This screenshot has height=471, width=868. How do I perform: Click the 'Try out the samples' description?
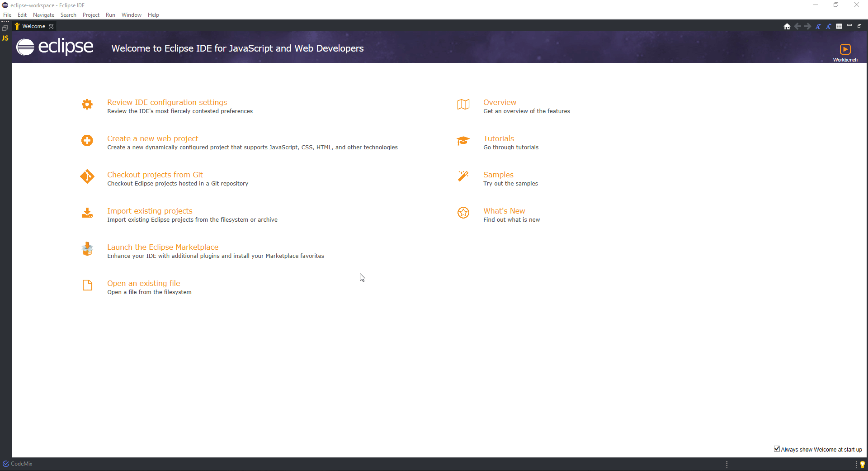coord(510,184)
